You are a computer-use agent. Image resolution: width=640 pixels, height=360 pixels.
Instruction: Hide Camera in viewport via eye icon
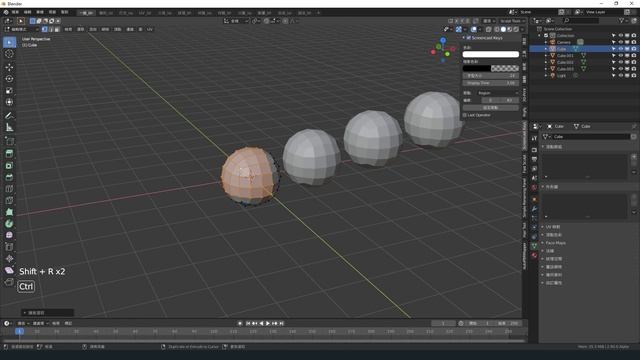point(620,42)
